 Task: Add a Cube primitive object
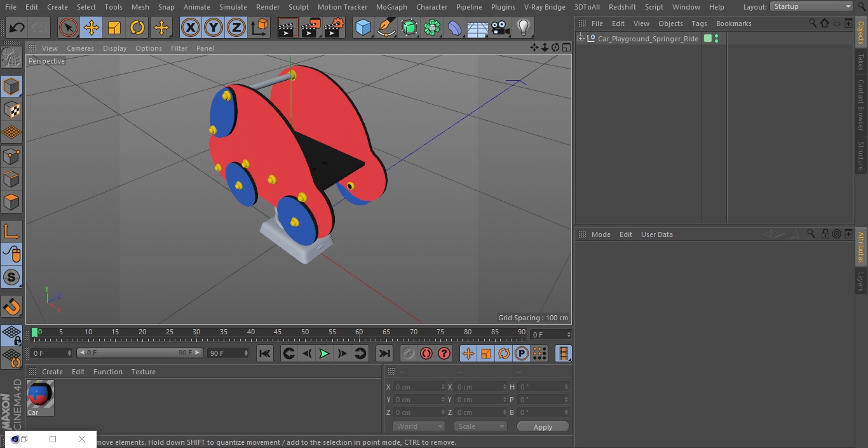click(x=363, y=27)
